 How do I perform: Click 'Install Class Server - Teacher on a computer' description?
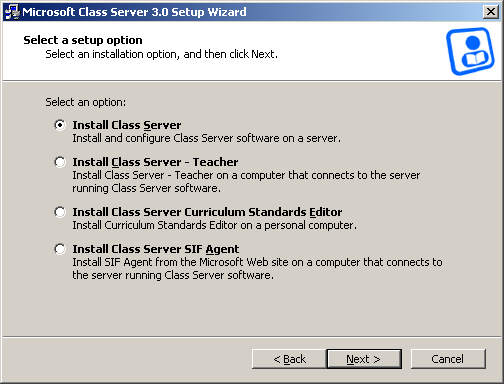pyautogui.click(x=246, y=182)
